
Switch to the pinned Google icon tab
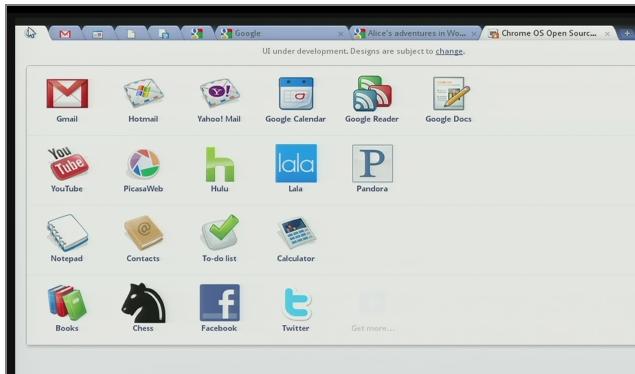[x=197, y=34]
